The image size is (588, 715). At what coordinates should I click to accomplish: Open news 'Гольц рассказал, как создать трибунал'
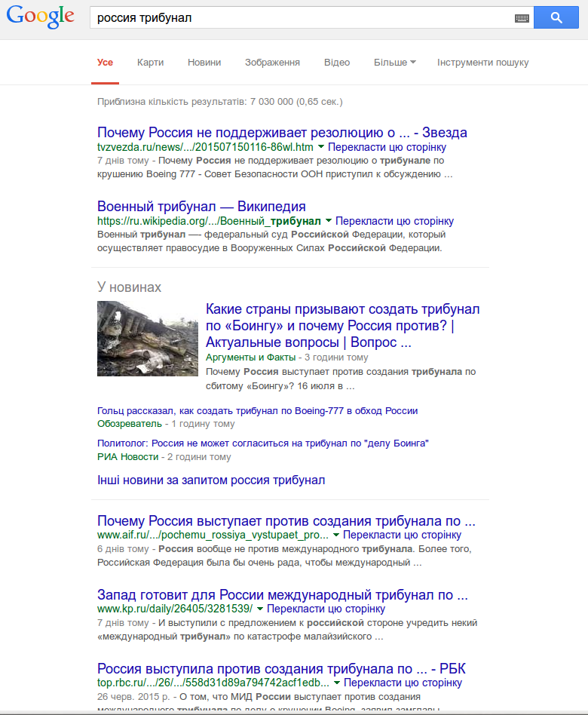(258, 411)
